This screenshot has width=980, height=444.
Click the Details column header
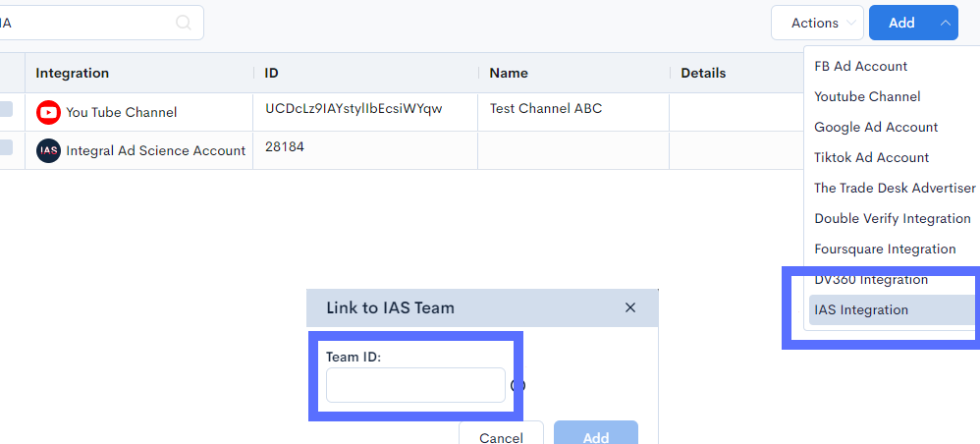point(703,73)
